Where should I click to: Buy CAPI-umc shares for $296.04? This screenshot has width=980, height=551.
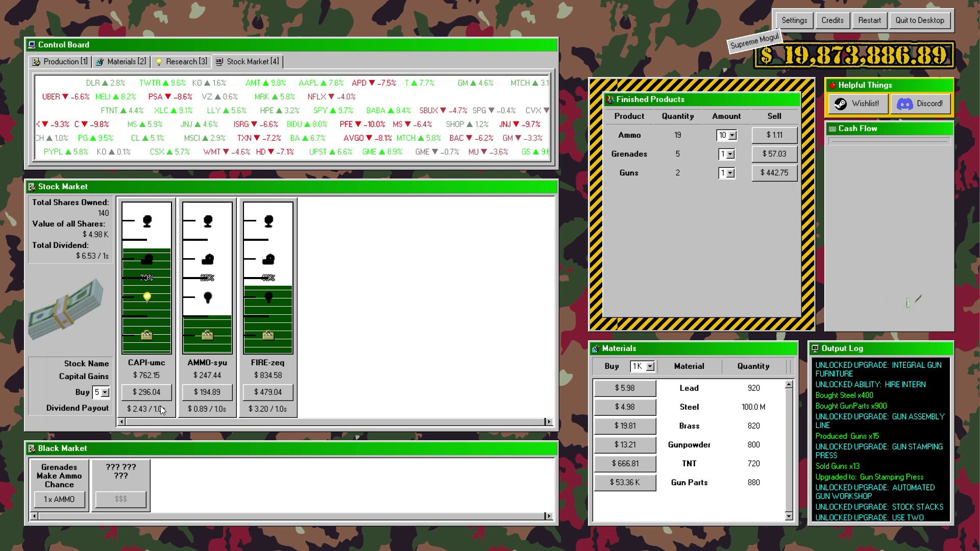[x=146, y=392]
